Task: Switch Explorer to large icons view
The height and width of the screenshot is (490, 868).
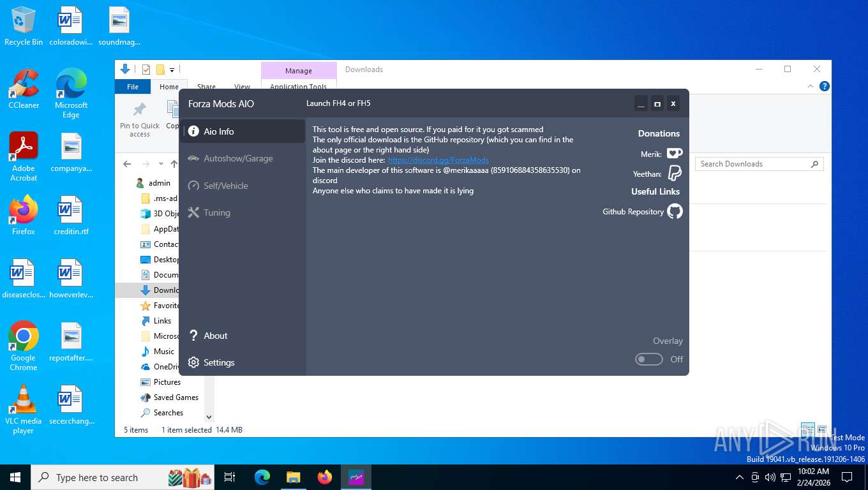Action: [822, 429]
